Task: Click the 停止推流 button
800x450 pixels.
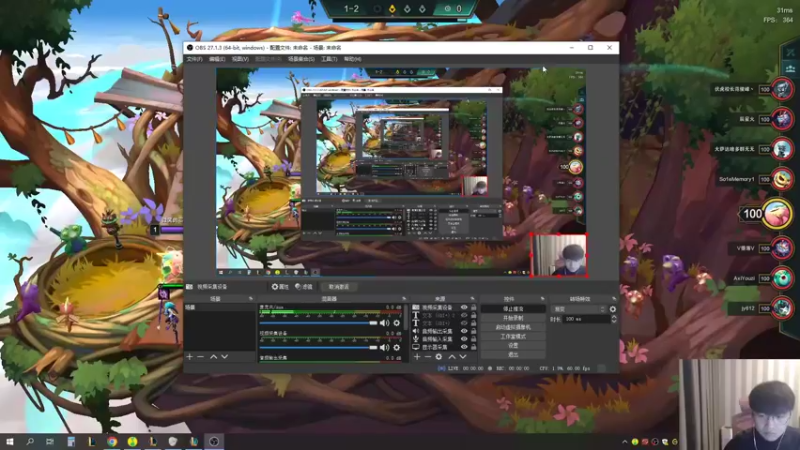Action: click(x=513, y=309)
